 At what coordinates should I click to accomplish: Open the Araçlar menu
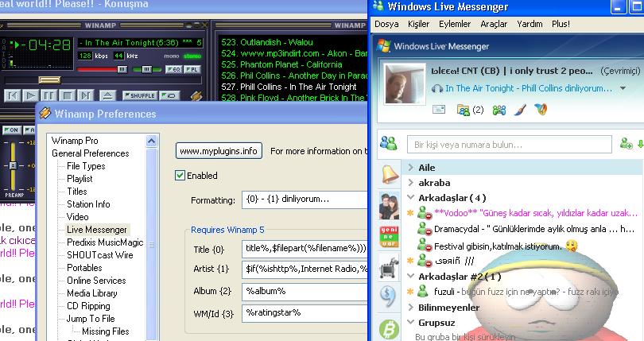coord(494,24)
